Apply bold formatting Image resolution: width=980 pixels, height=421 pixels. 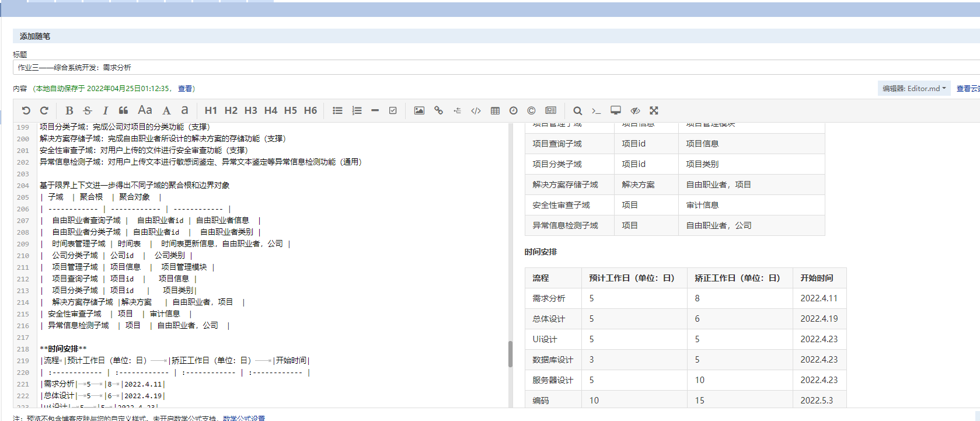point(69,110)
